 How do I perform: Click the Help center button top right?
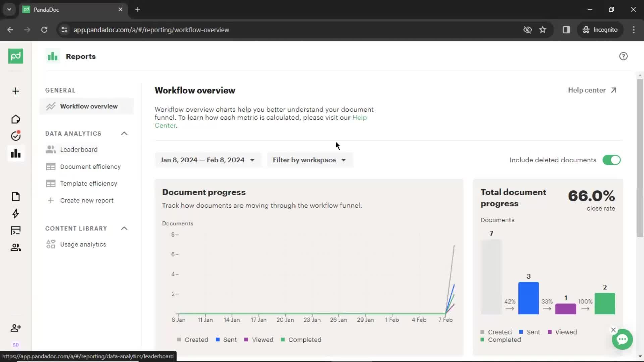pyautogui.click(x=592, y=90)
